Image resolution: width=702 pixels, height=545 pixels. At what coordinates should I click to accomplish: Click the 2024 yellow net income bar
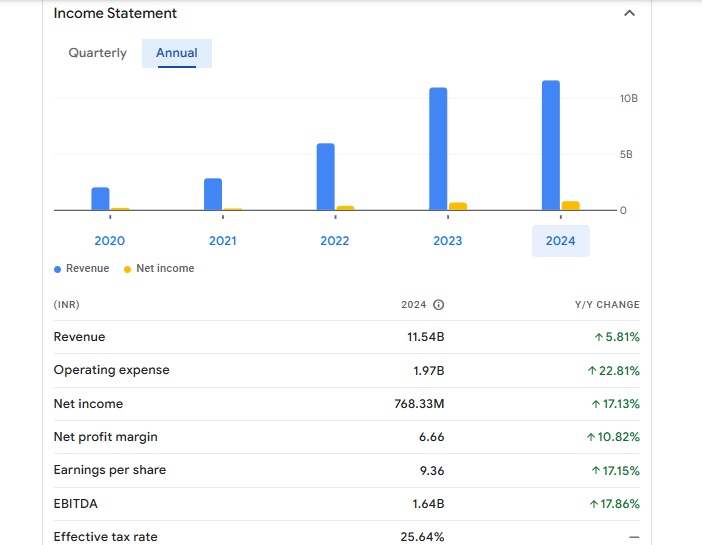coord(571,206)
